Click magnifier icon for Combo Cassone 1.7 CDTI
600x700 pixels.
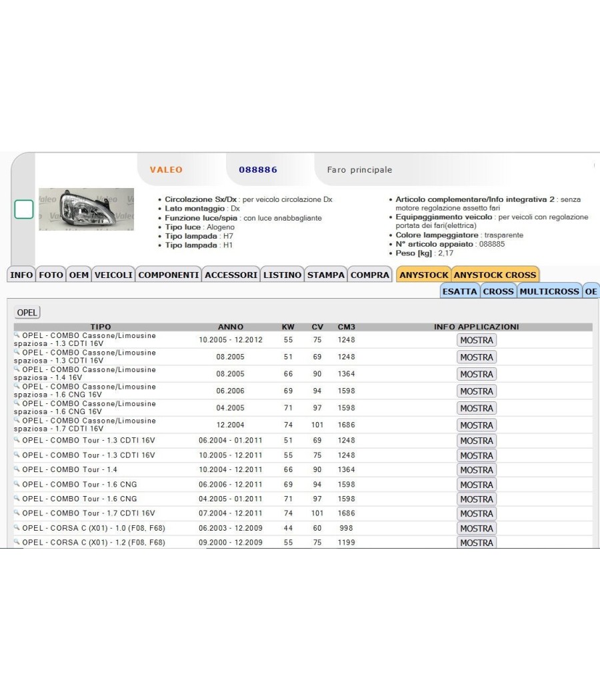click(x=17, y=419)
